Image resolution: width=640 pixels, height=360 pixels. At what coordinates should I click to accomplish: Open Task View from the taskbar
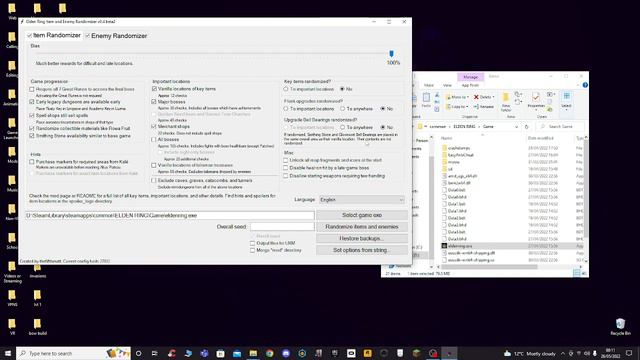[155, 353]
